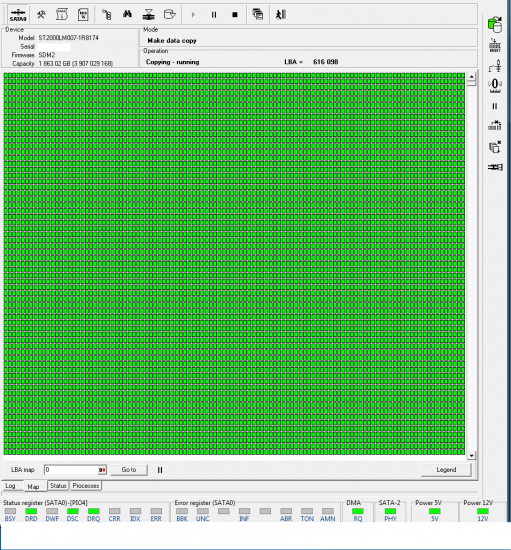511x550 pixels.
Task: Click the zero counter icon in sidebar
Action: tap(495, 85)
